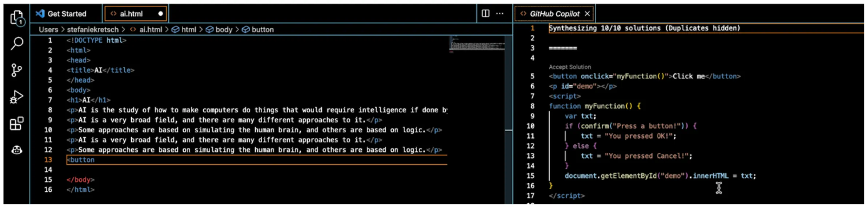Click the 'You pressed OK!' line
Screen dimensions: 868x208
click(628, 136)
